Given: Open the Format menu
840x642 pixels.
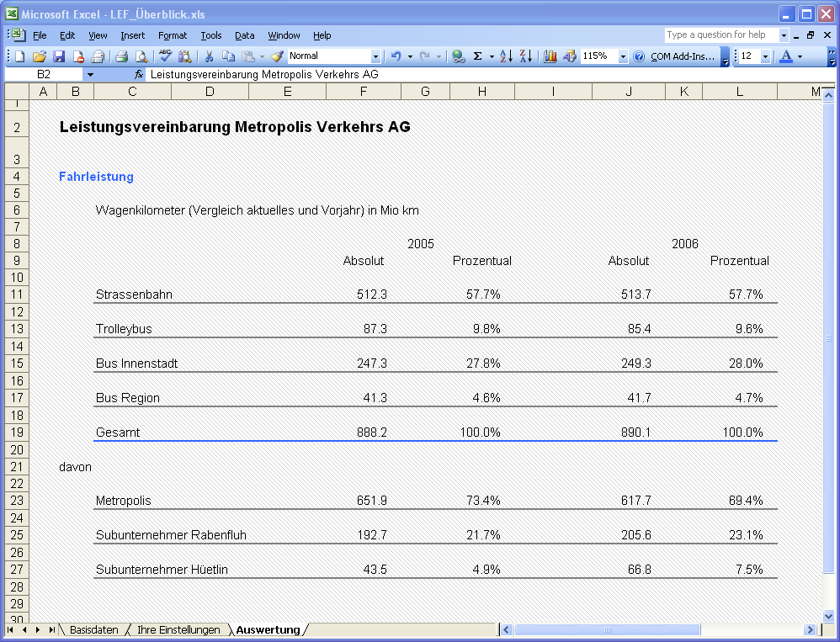Looking at the screenshot, I should [x=173, y=35].
